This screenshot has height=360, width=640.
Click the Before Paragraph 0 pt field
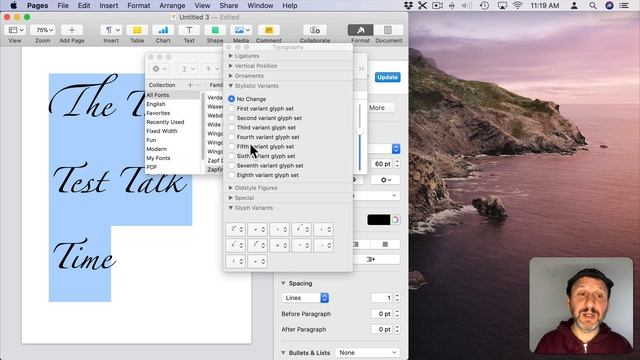[382, 314]
